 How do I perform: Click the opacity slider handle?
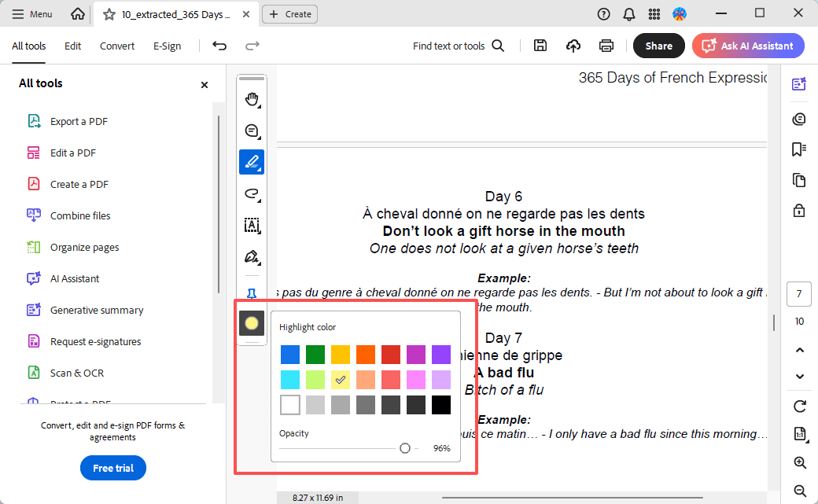[x=404, y=448]
